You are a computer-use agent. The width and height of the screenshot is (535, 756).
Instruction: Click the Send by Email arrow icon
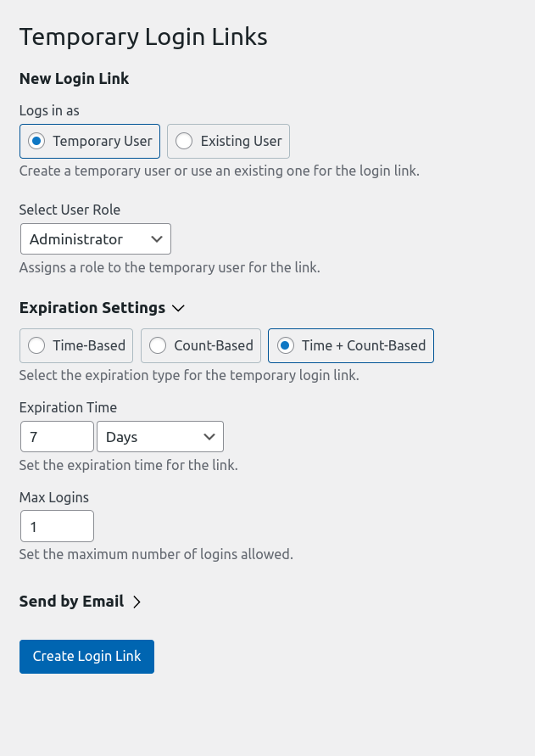[x=137, y=601]
